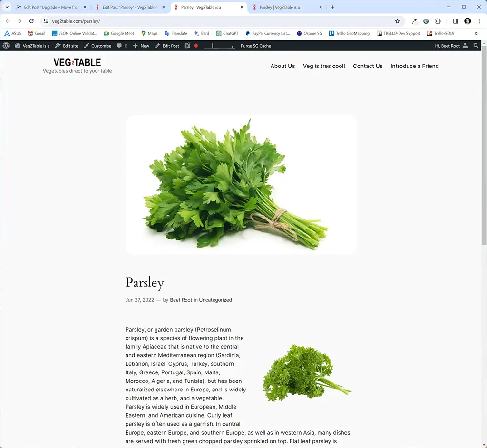Open search magnifier in WordPress admin bar
Viewport: 487px width, 448px height.
point(476,46)
